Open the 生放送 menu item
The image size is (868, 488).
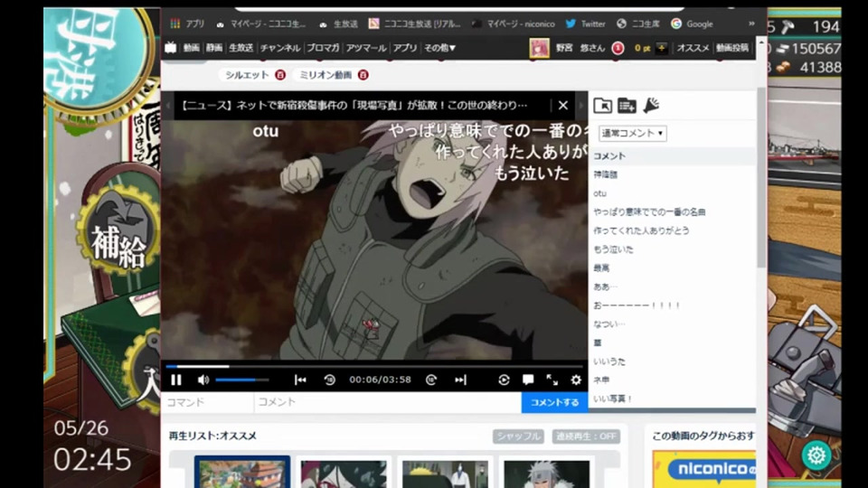point(241,48)
